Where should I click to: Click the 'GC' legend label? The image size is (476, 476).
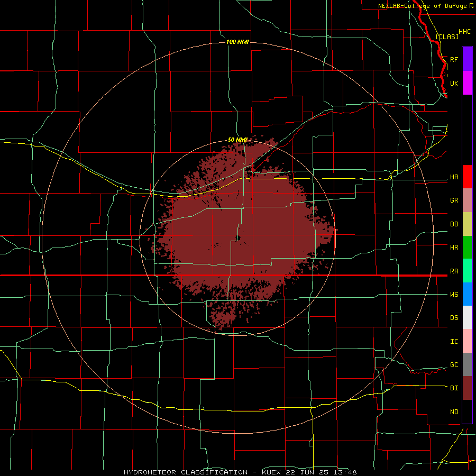tap(454, 364)
